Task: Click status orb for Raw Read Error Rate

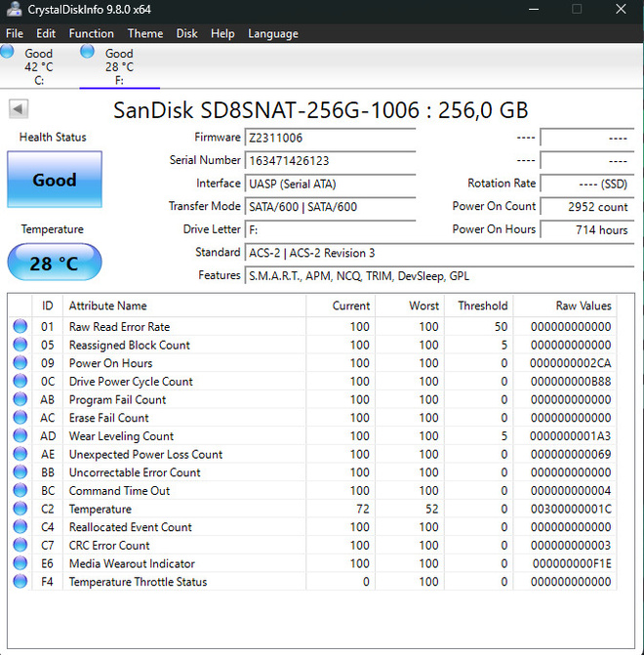Action: pos(20,326)
